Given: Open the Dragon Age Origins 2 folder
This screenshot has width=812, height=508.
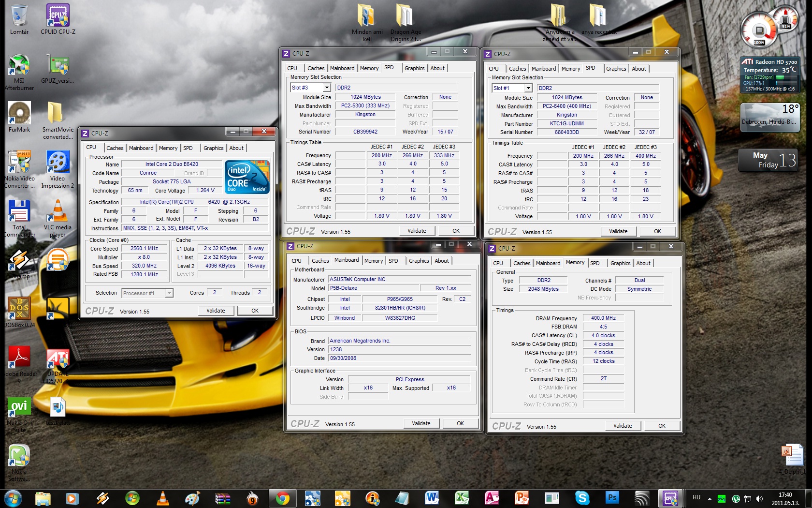Looking at the screenshot, I should coord(406,23).
